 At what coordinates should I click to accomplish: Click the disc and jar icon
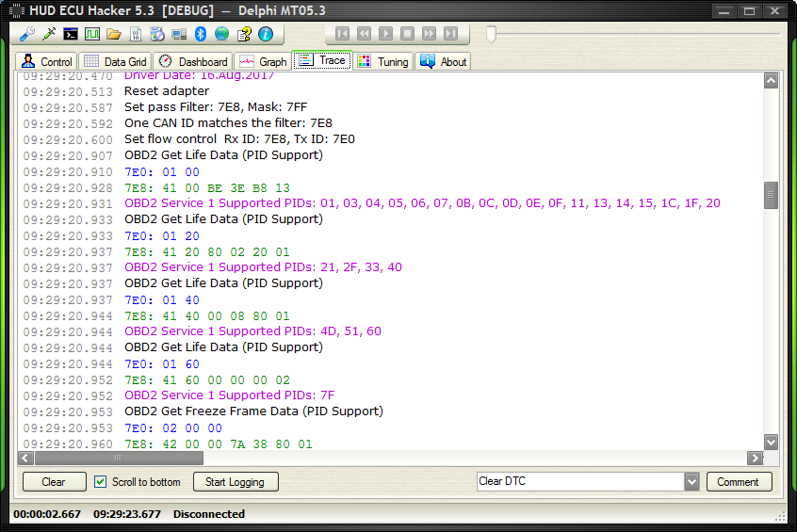click(157, 34)
